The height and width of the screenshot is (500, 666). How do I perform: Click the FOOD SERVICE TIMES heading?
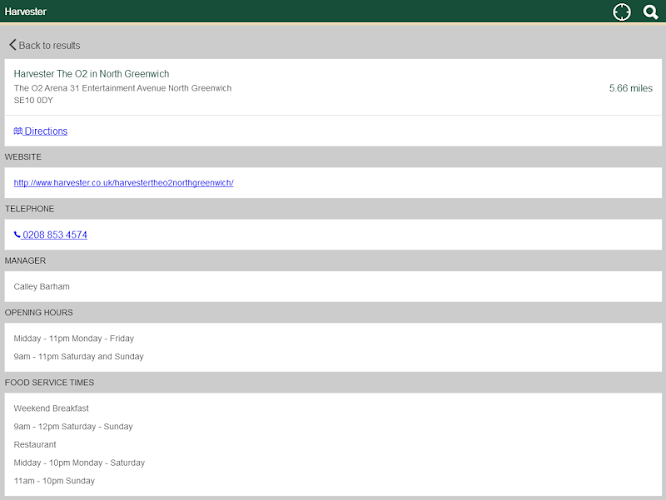tap(49, 383)
